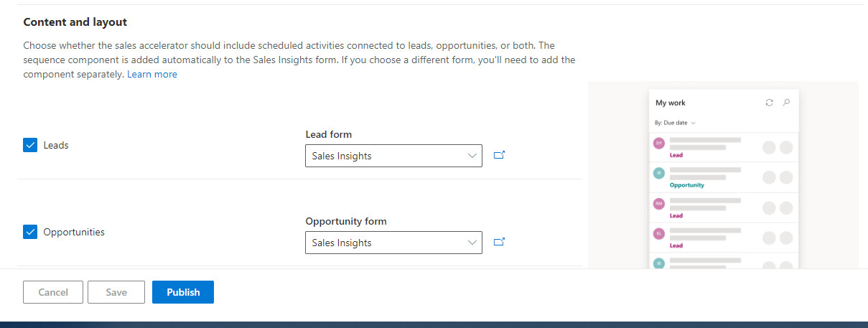The width and height of the screenshot is (868, 328).
Task: Click the Save button
Action: 116,292
